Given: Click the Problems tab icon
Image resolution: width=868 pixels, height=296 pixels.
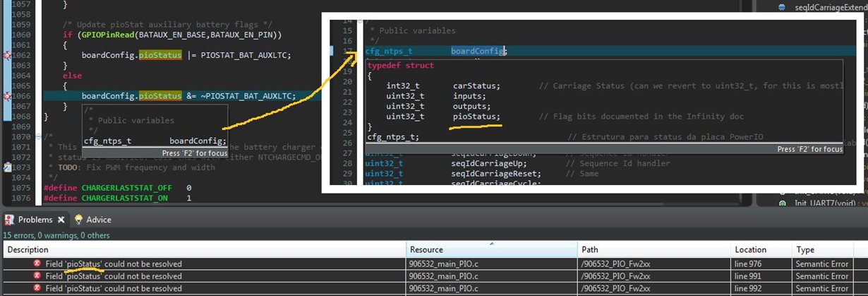Looking at the screenshot, I should pyautogui.click(x=9, y=220).
